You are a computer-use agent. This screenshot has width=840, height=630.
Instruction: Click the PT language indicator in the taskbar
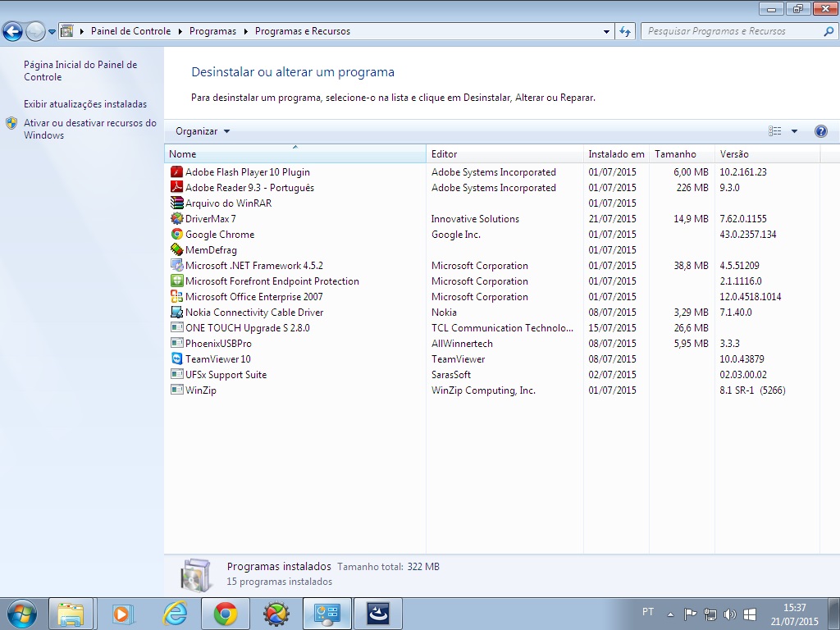pyautogui.click(x=648, y=612)
